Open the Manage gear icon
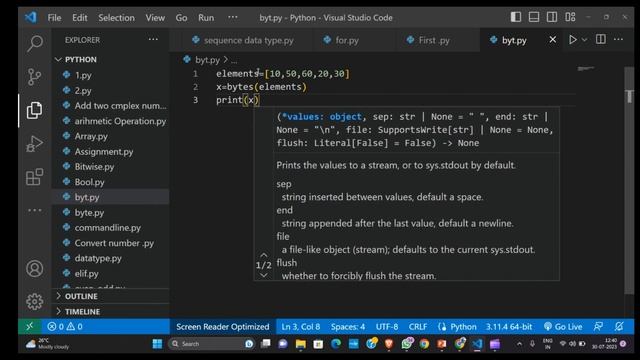Screen dimensions: 640x360 click(x=35, y=302)
